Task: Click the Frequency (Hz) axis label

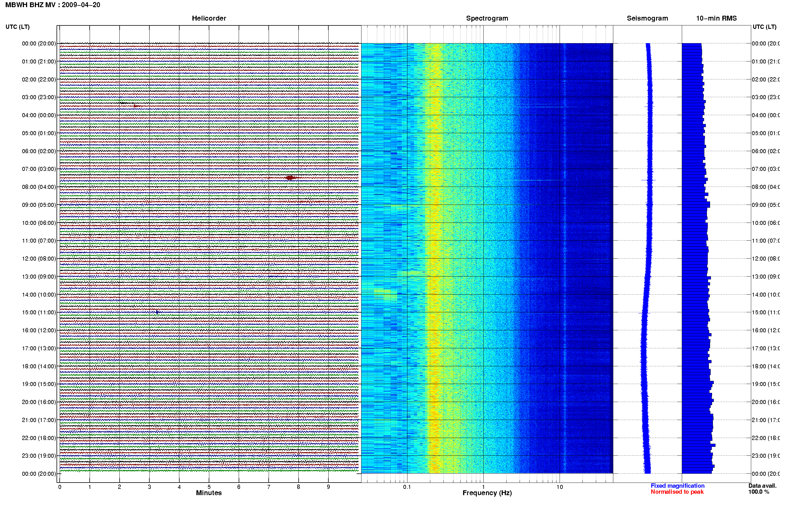Action: 487,493
